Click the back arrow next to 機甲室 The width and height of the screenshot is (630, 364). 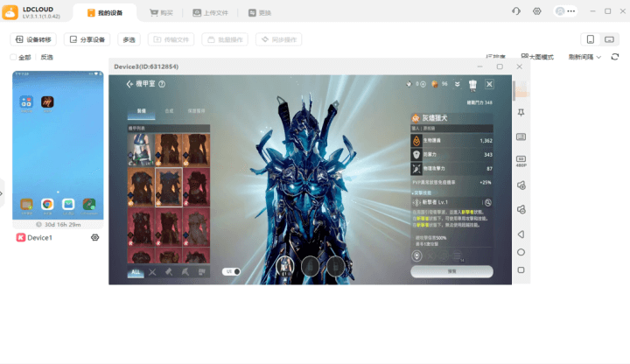(129, 84)
